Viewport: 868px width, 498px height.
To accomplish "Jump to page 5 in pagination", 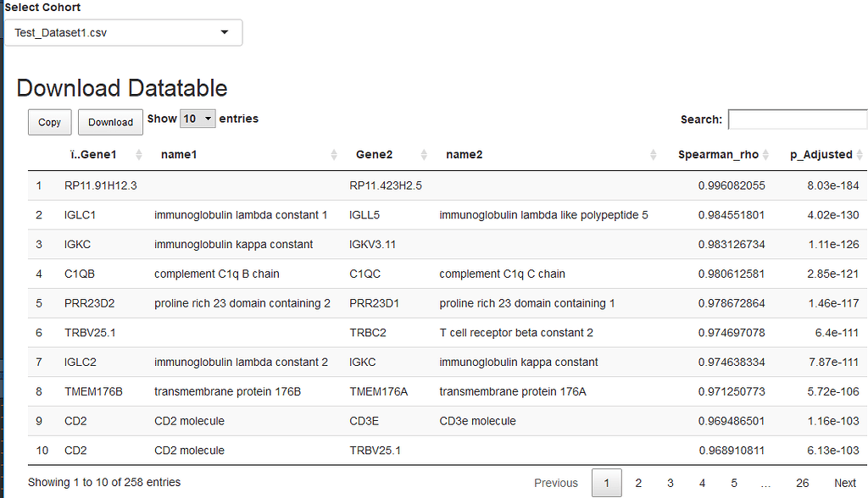I will [x=734, y=483].
